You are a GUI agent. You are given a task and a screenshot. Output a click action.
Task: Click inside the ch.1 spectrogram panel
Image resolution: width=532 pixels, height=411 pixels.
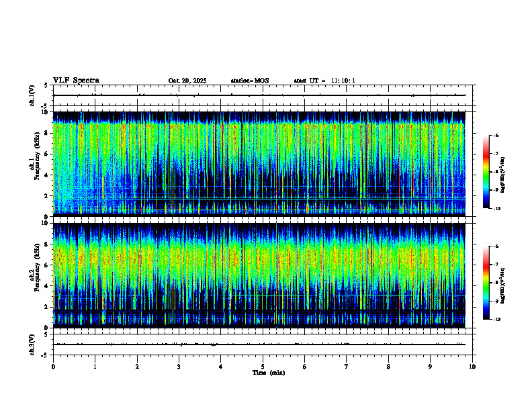pyautogui.click(x=259, y=164)
